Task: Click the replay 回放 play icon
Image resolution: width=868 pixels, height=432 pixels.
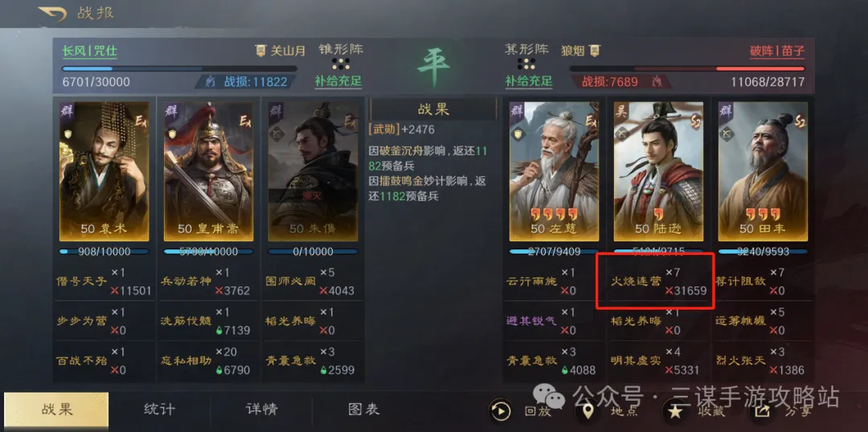Action: 501,411
